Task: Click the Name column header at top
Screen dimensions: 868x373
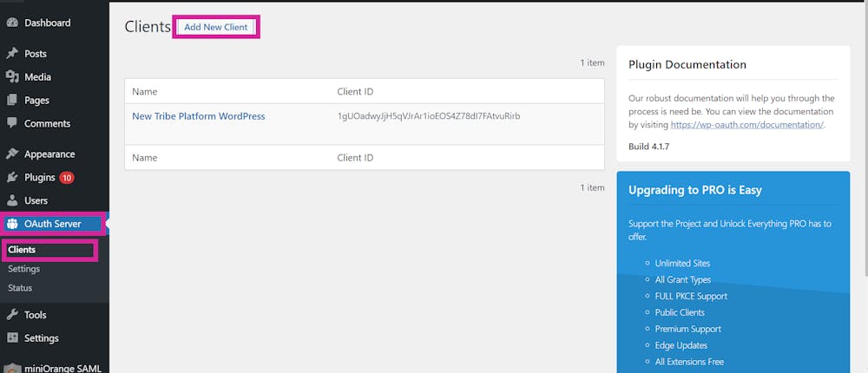Action: tap(144, 91)
